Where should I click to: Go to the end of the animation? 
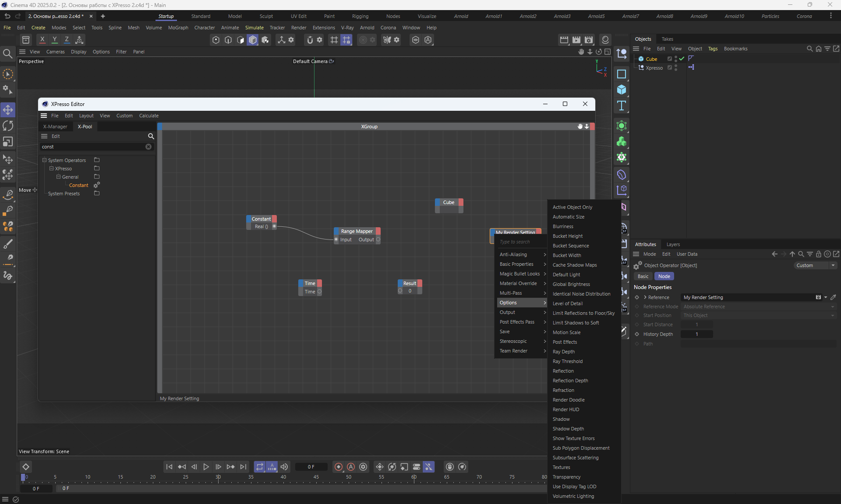tap(243, 467)
